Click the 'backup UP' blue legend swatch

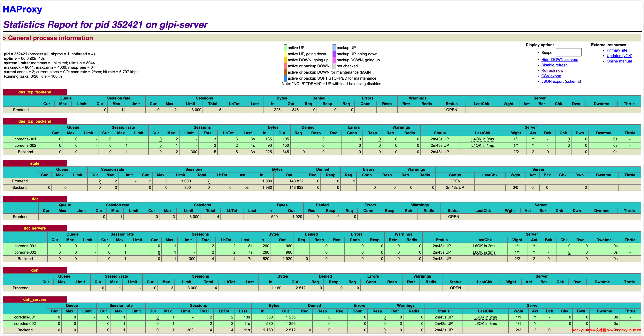(x=334, y=48)
